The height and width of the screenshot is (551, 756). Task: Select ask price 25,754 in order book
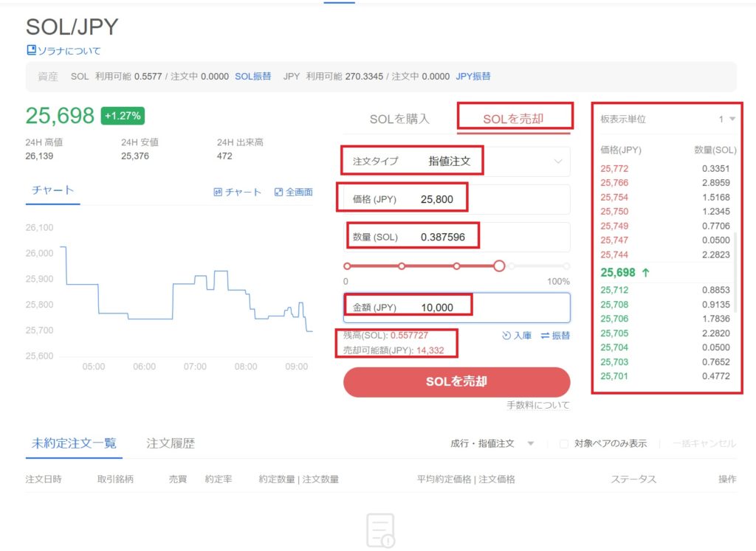(614, 197)
